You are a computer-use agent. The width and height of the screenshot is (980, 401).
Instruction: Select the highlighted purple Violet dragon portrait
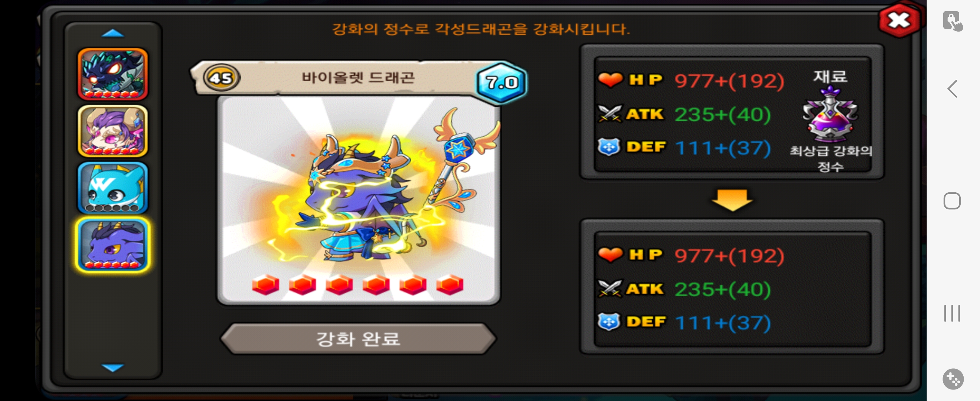[112, 245]
